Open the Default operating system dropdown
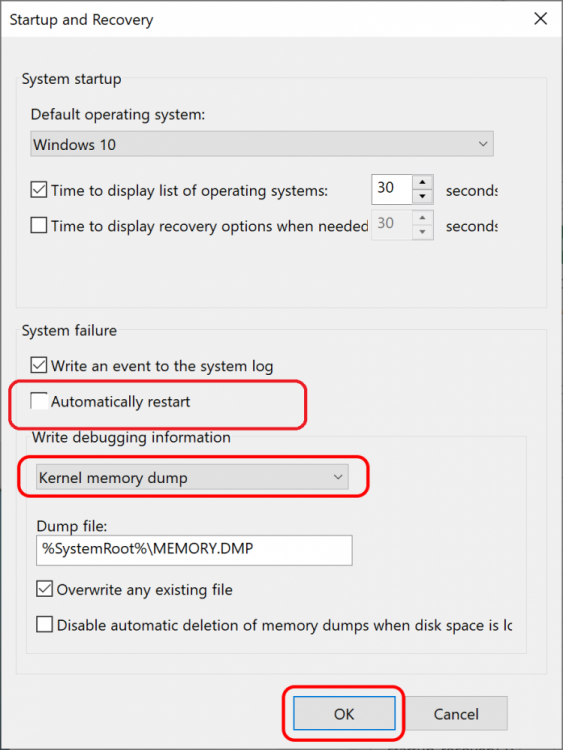 pyautogui.click(x=262, y=144)
